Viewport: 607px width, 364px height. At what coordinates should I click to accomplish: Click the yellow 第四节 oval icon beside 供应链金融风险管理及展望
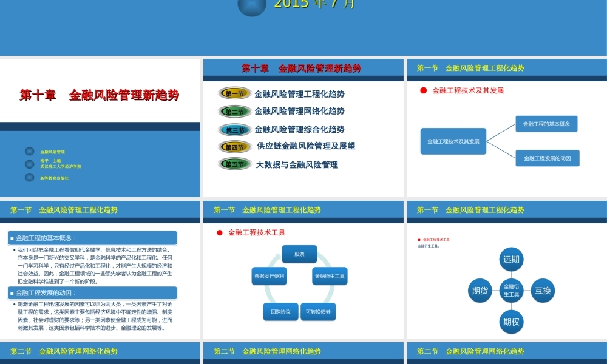coord(234,147)
